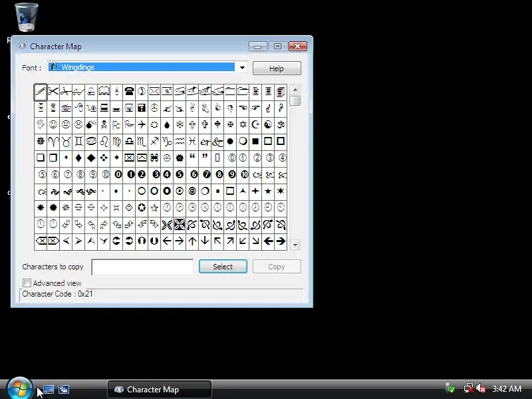Open the Font dropdown list
The image size is (532, 399).
[242, 68]
